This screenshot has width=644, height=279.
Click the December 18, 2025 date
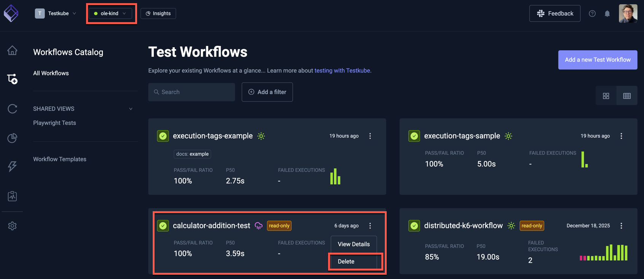tap(588, 226)
